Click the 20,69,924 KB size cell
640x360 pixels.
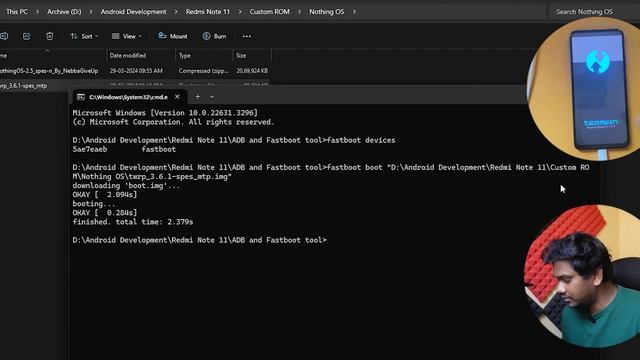(252, 71)
